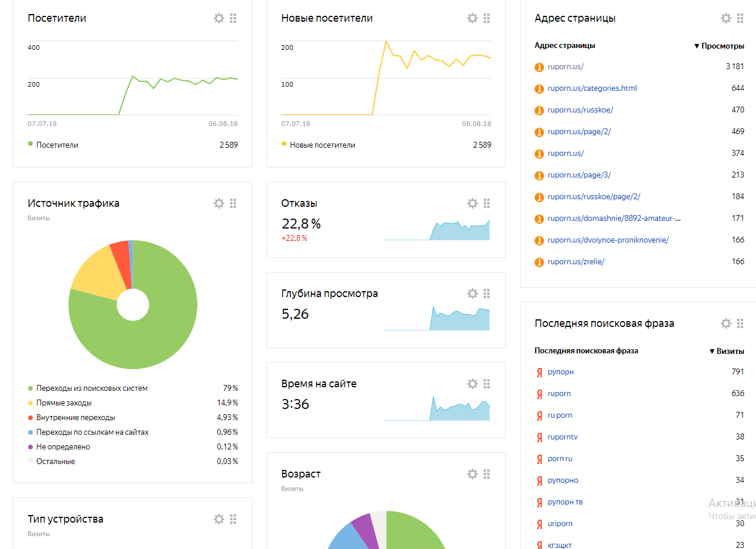
Task: Click drag handle of Источник трафика widget
Action: [x=233, y=203]
